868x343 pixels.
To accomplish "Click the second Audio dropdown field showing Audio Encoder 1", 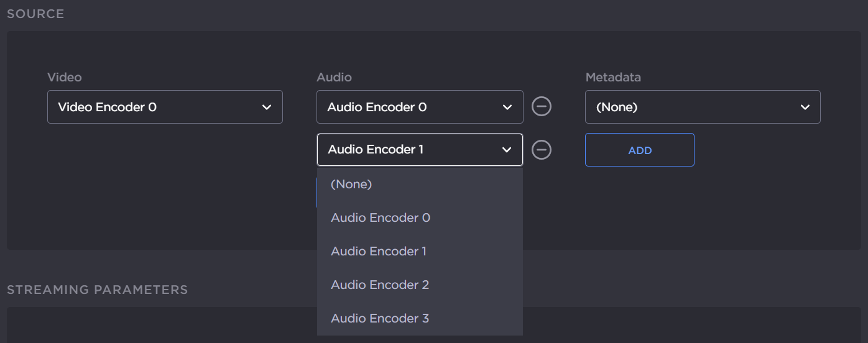I will [410, 150].
